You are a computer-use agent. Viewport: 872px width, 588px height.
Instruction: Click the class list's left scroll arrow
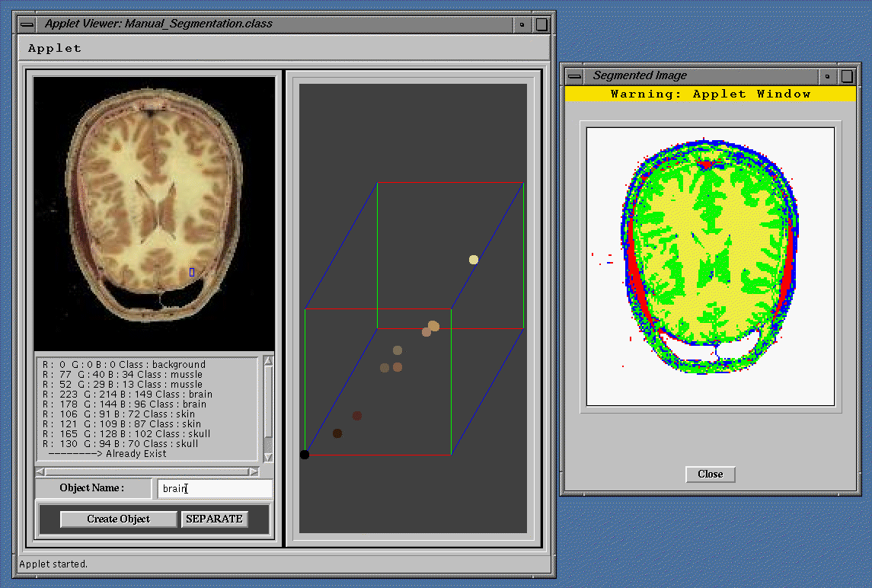pyautogui.click(x=42, y=472)
